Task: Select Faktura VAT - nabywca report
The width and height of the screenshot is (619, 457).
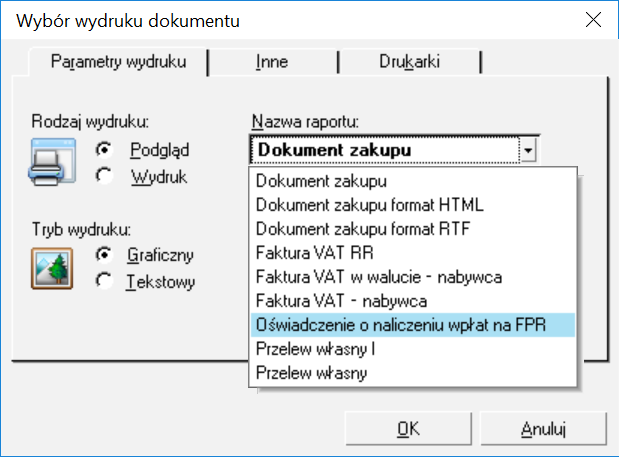Action: pyautogui.click(x=342, y=301)
